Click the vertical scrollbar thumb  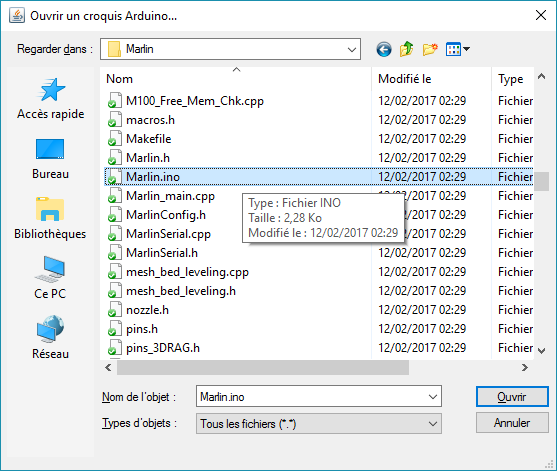[541, 181]
